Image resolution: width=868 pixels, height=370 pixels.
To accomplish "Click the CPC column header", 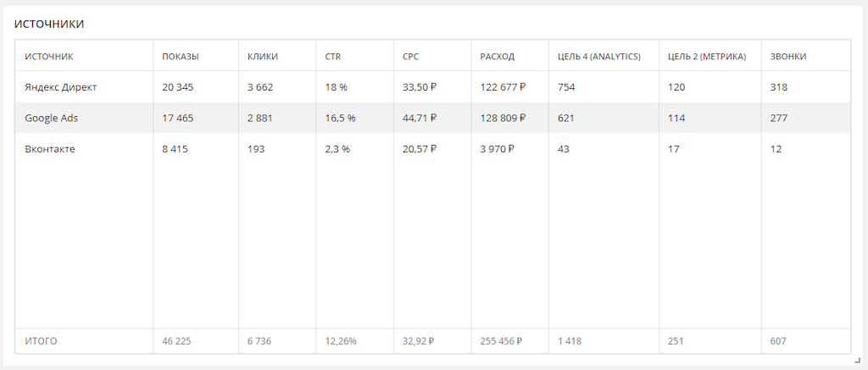I will click(410, 57).
